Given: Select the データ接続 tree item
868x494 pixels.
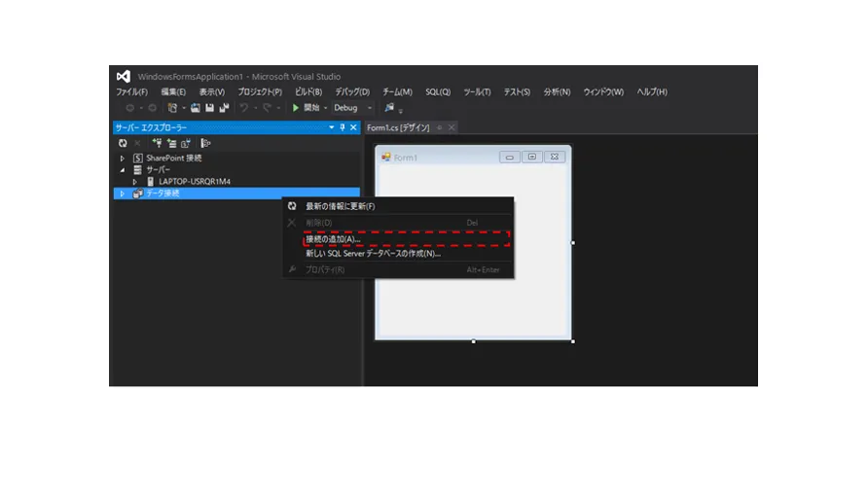Looking at the screenshot, I should 163,194.
